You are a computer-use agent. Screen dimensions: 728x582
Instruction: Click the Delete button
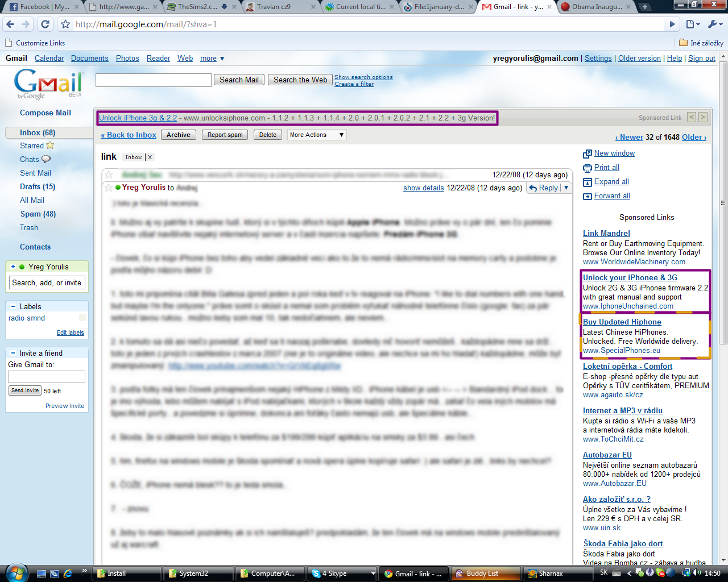tap(268, 135)
